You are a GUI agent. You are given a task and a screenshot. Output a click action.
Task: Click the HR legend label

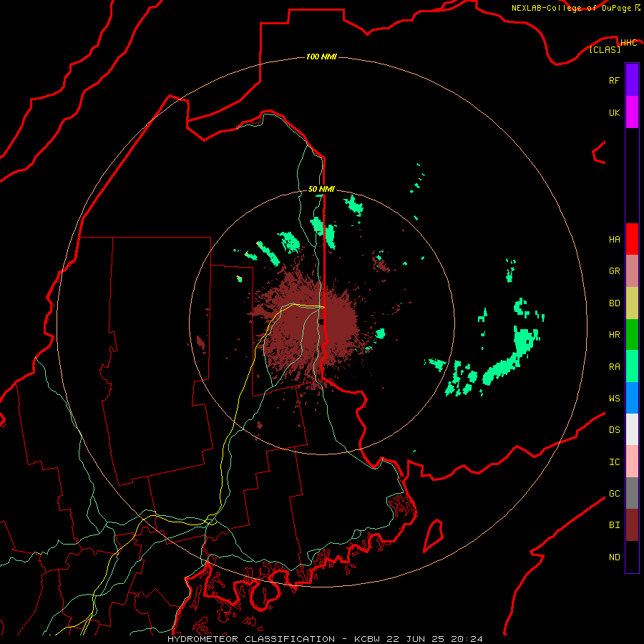[x=614, y=335]
